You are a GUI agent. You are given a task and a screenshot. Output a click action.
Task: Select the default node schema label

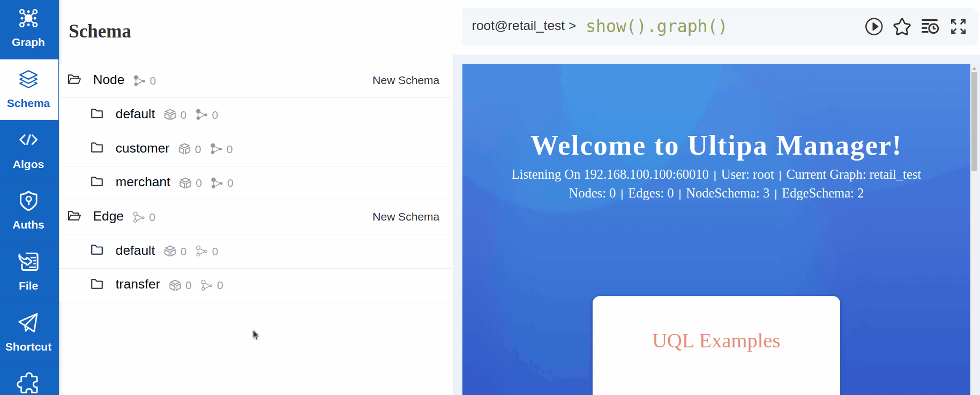tap(135, 114)
